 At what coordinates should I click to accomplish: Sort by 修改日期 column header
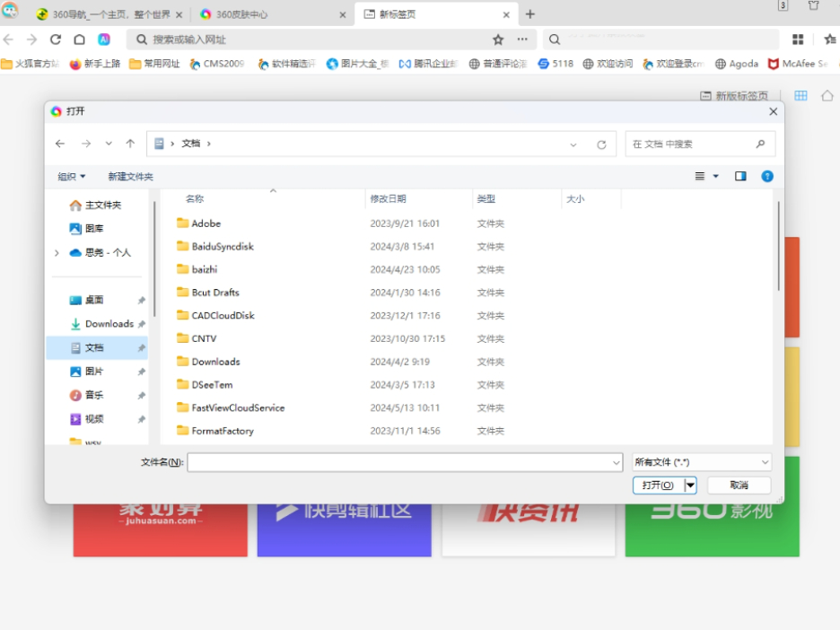click(x=388, y=198)
